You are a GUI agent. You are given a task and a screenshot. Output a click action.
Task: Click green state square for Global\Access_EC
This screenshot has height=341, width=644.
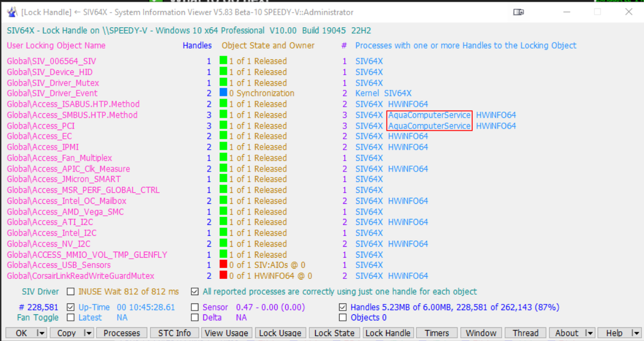223,136
